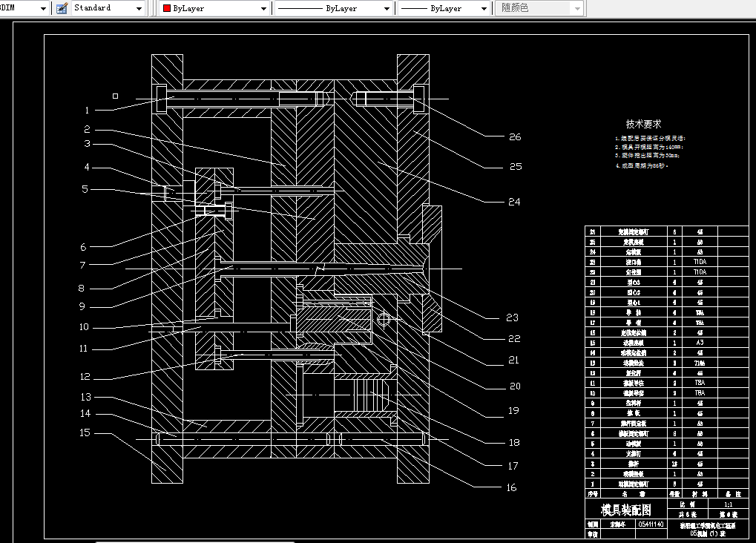Image resolution: width=756 pixels, height=543 pixels.
Task: Select callout number 7 left of the mold
Action: 82,266
